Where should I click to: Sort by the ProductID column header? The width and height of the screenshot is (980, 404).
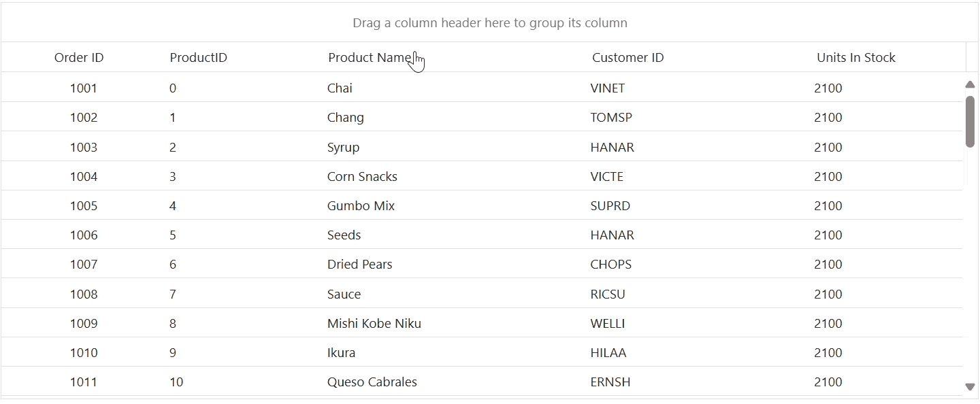click(x=198, y=58)
